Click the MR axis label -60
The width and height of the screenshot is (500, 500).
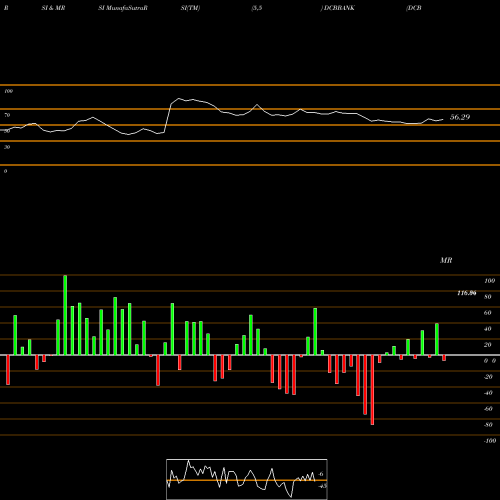pyautogui.click(x=488, y=409)
